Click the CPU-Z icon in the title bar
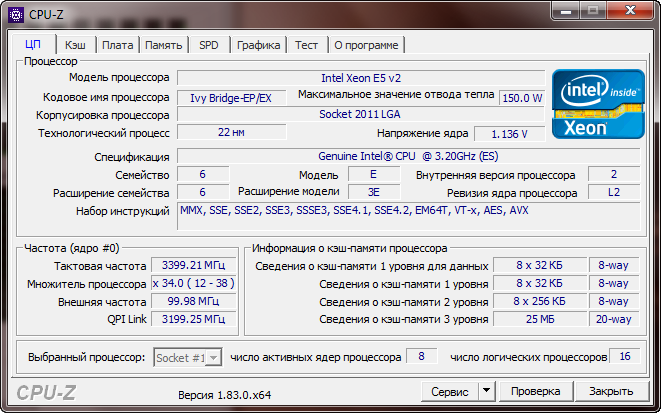Viewport: 661px width, 413px height. click(x=16, y=14)
